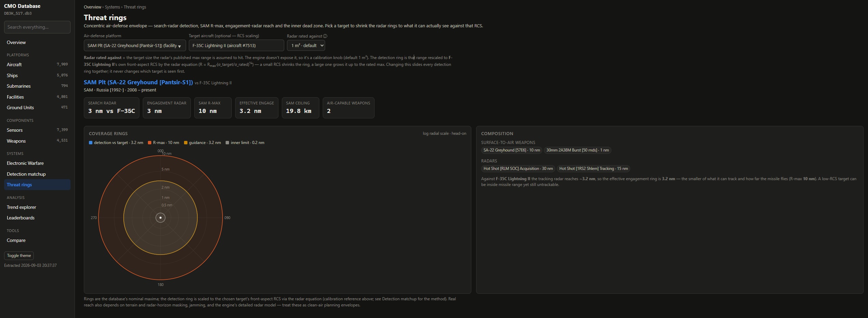Screen dimensions: 868x318
Task: Click the Hot Shot [RLM SOC] Acquisition radar chip
Action: (518, 169)
